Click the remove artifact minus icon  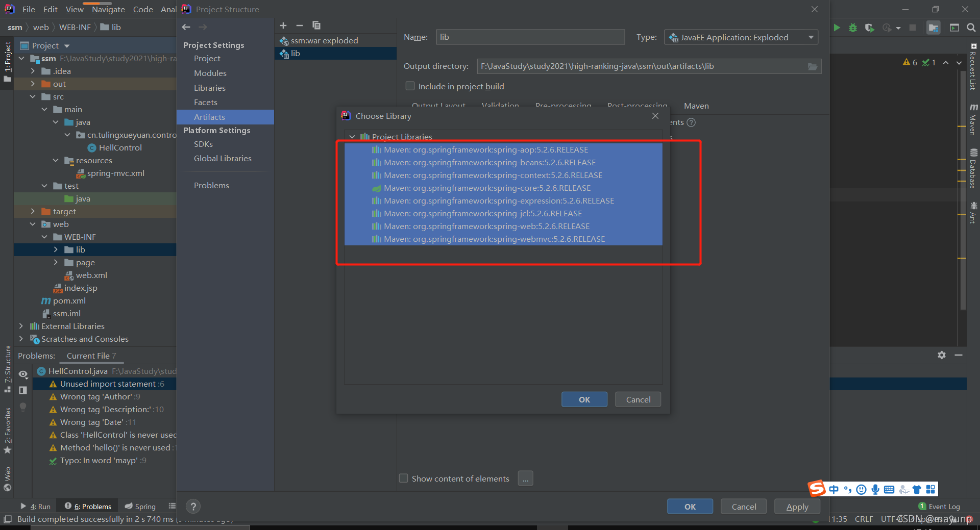pos(300,26)
